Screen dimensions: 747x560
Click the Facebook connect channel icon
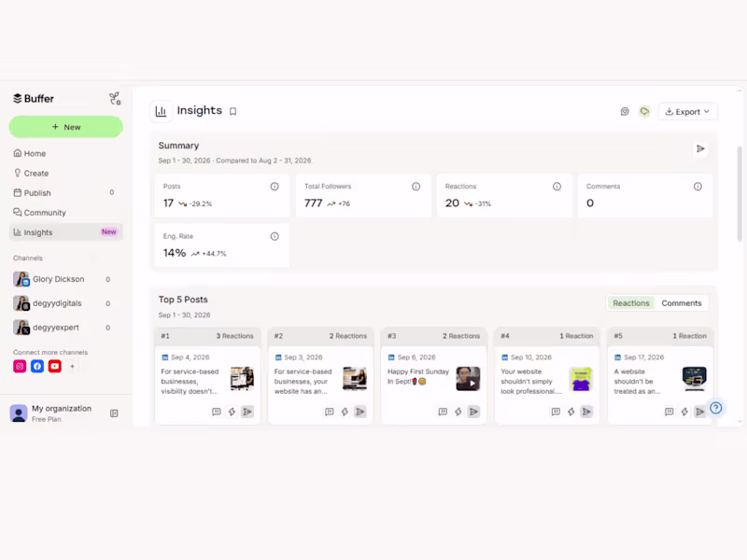[37, 366]
